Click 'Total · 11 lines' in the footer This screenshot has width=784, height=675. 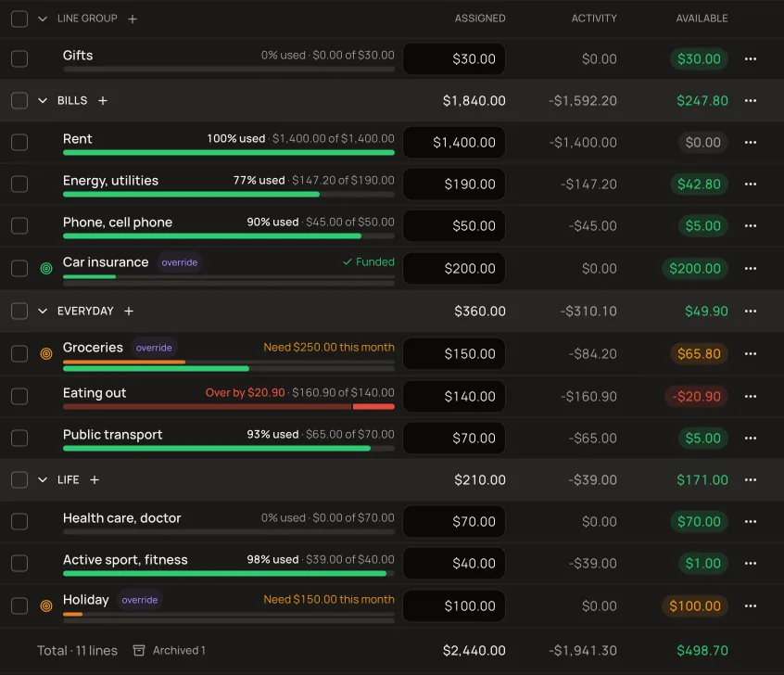[77, 651]
